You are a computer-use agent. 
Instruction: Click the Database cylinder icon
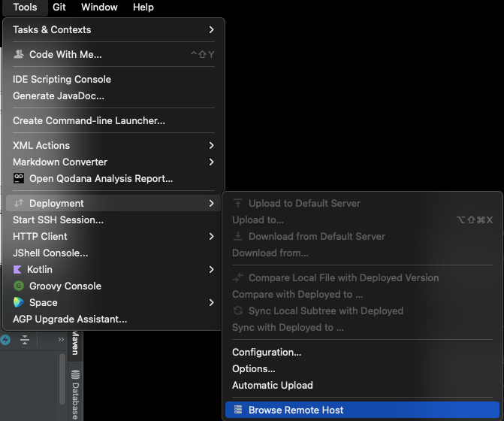(x=75, y=374)
